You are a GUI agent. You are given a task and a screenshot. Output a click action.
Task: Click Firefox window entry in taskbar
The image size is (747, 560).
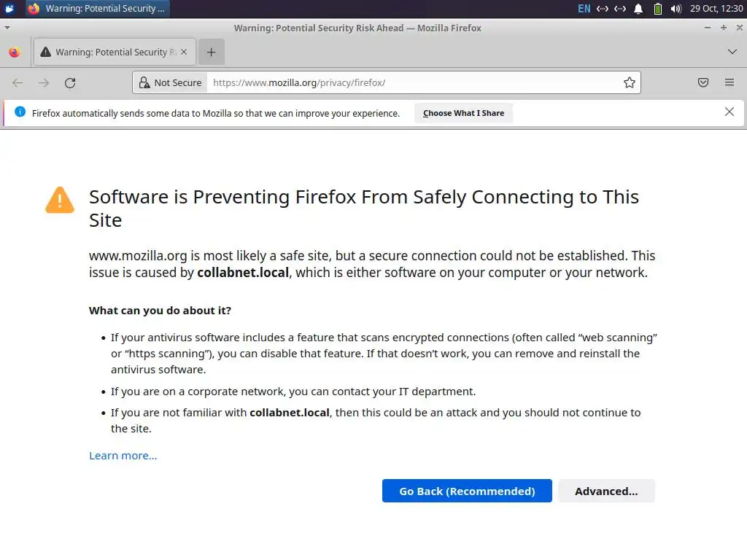(96, 9)
